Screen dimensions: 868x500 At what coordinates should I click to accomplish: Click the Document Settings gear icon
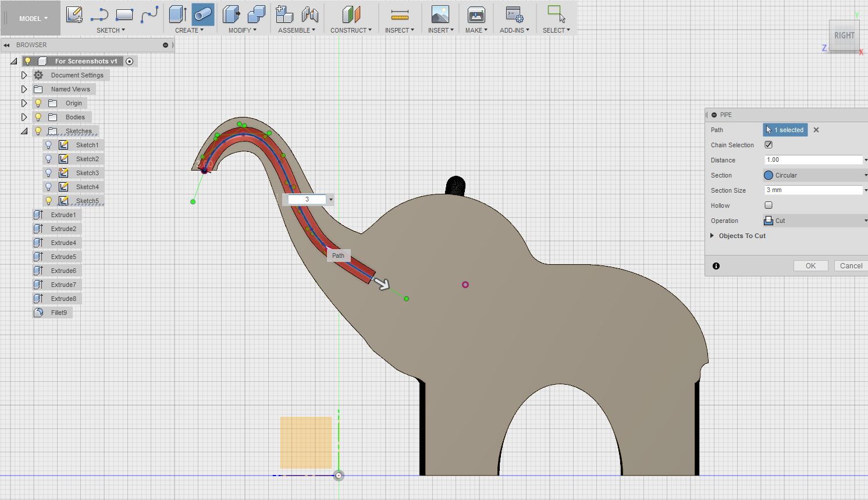tap(38, 75)
